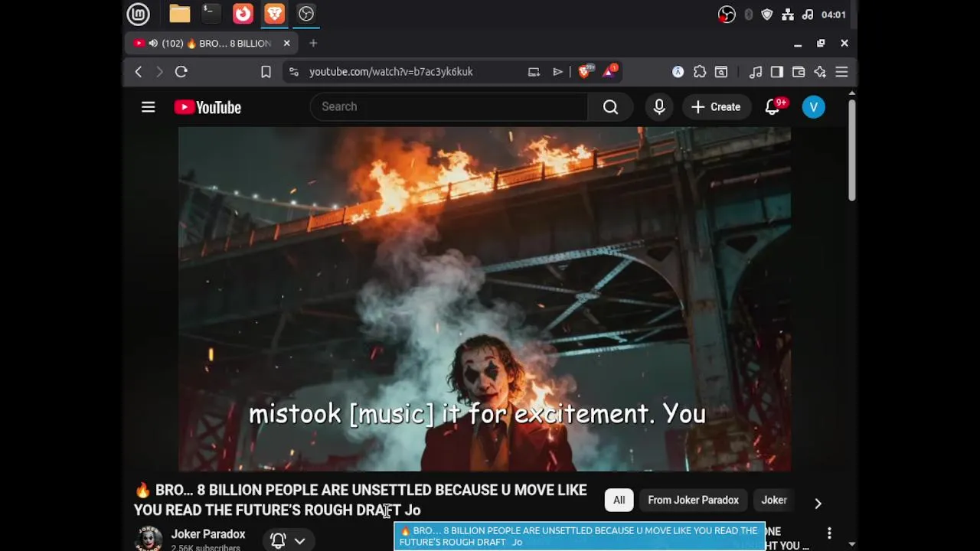980x551 pixels.
Task: Click the OBS recording tray icon
Action: pos(727,15)
